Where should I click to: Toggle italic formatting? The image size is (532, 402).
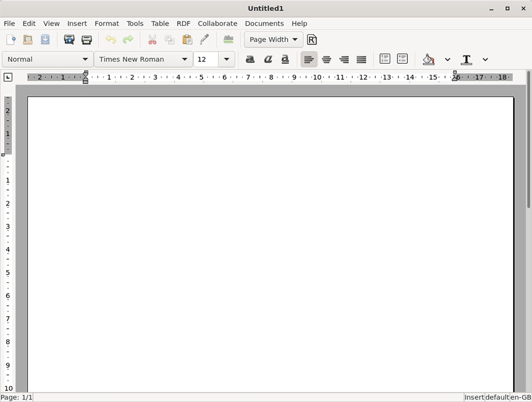pos(268,59)
